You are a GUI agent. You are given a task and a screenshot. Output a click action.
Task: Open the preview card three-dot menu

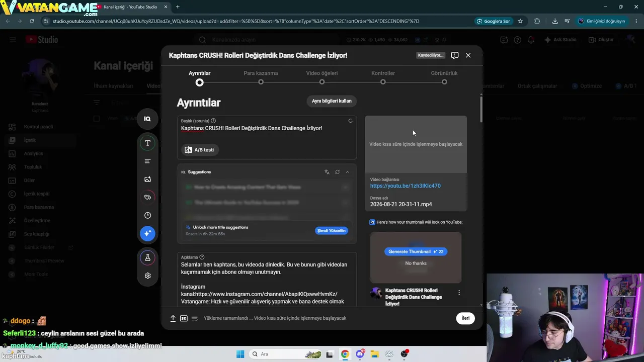459,293
